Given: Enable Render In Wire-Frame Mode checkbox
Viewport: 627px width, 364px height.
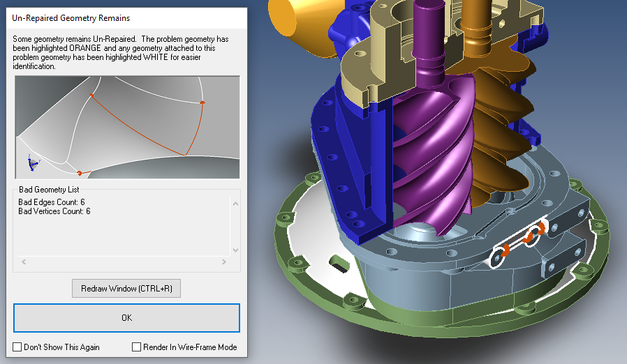Looking at the screenshot, I should coord(136,347).
